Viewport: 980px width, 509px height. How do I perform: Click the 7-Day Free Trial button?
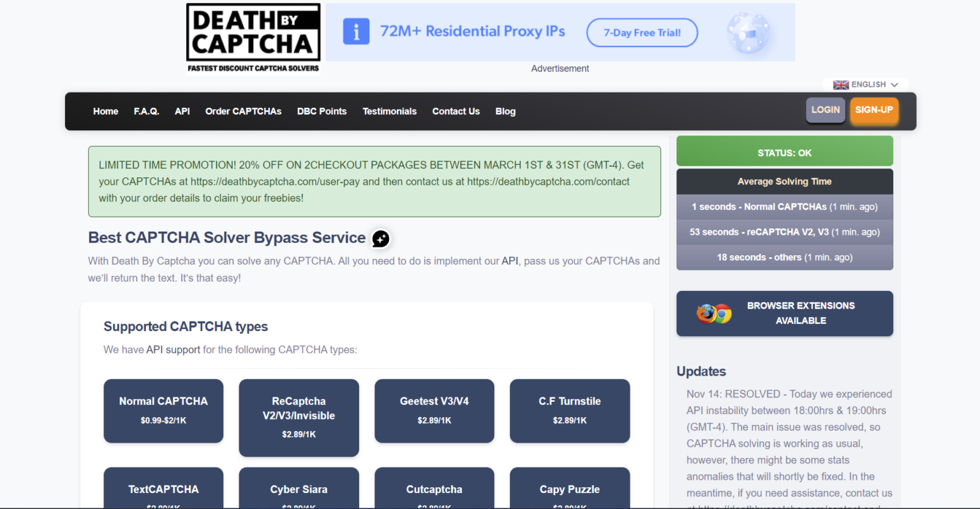pyautogui.click(x=642, y=33)
